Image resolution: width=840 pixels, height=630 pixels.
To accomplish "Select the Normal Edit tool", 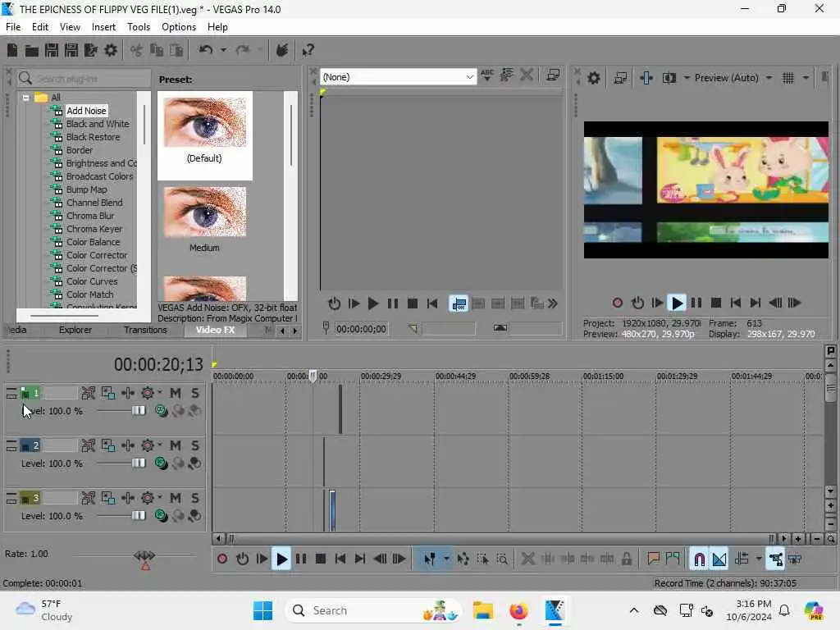I will pyautogui.click(x=430, y=559).
